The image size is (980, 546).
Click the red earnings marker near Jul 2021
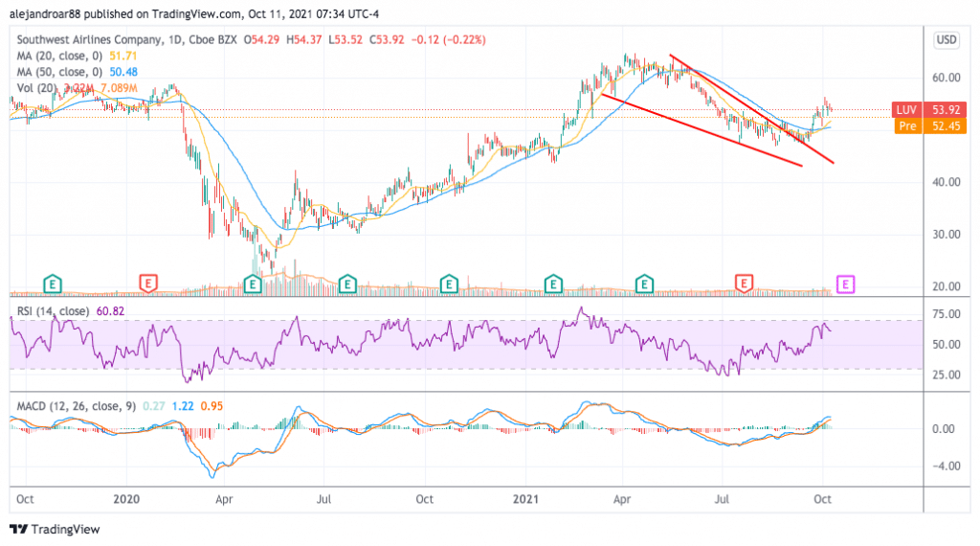tap(743, 284)
